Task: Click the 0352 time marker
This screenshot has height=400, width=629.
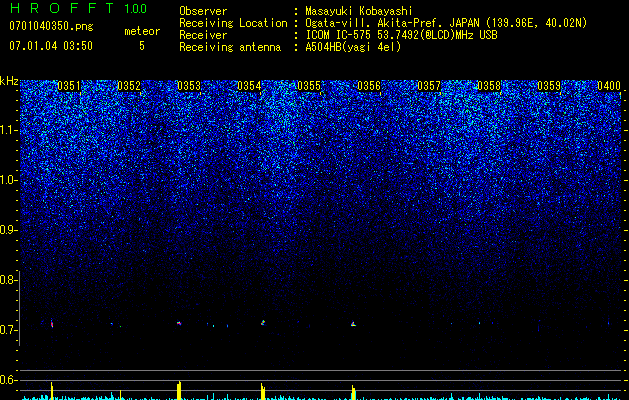Action: point(129,86)
